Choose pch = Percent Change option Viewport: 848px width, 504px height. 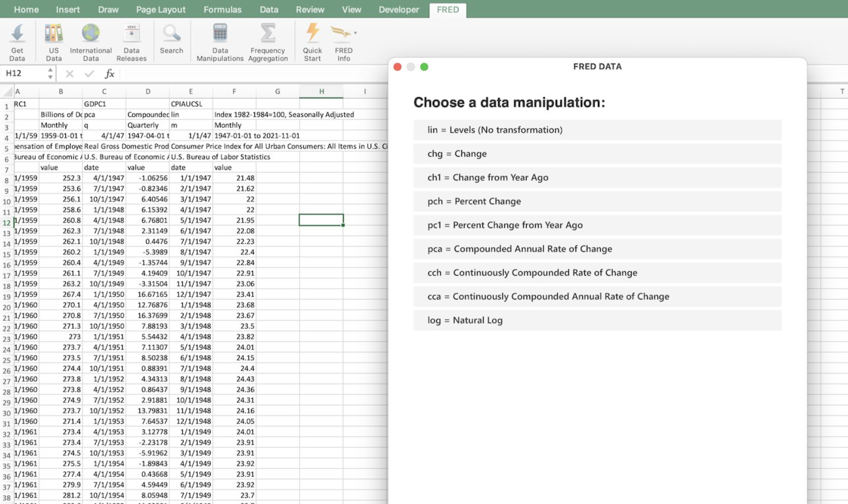coord(597,201)
